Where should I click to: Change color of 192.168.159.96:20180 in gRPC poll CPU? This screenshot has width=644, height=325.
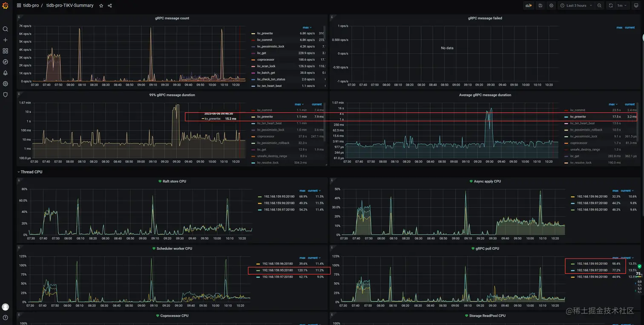(573, 277)
